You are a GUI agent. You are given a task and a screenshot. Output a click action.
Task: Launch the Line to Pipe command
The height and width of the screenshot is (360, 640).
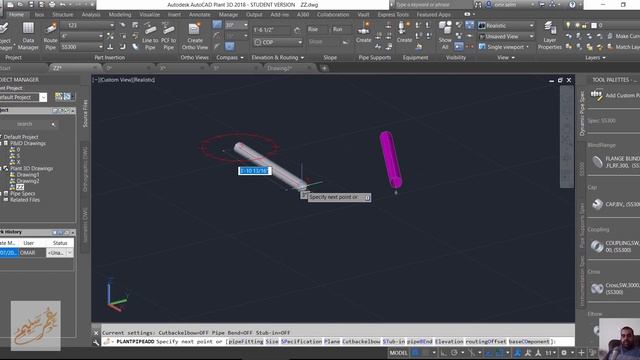coord(150,36)
